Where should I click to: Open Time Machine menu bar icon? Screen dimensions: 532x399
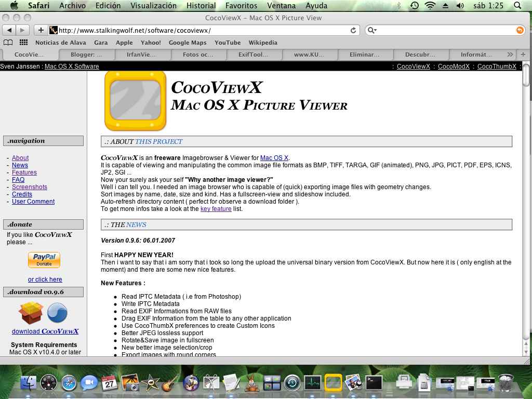(x=414, y=5)
